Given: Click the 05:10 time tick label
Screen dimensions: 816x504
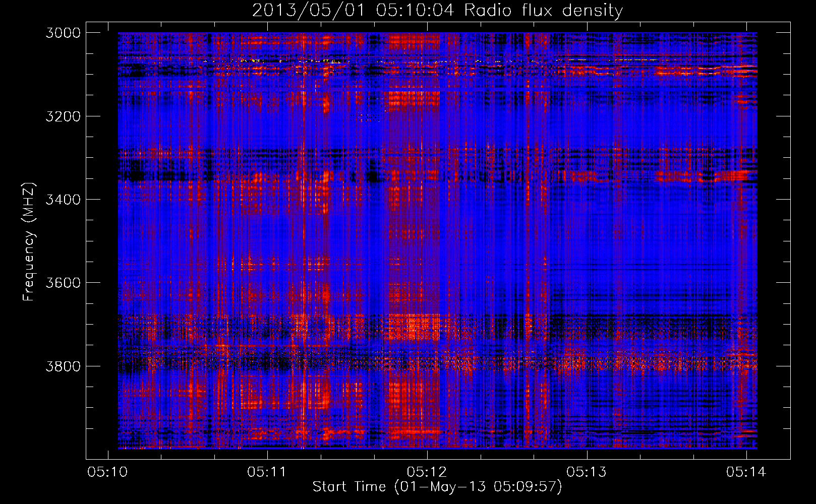Looking at the screenshot, I should tap(107, 472).
